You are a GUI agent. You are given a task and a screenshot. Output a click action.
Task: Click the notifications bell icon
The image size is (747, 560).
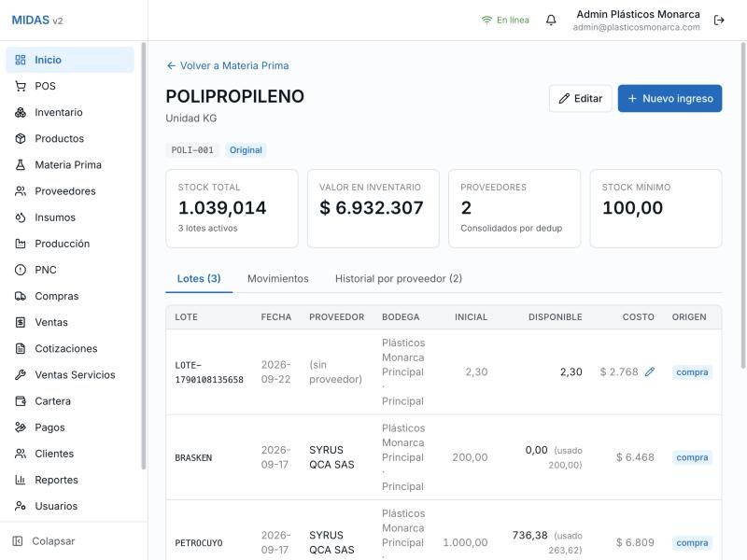pyautogui.click(x=551, y=20)
